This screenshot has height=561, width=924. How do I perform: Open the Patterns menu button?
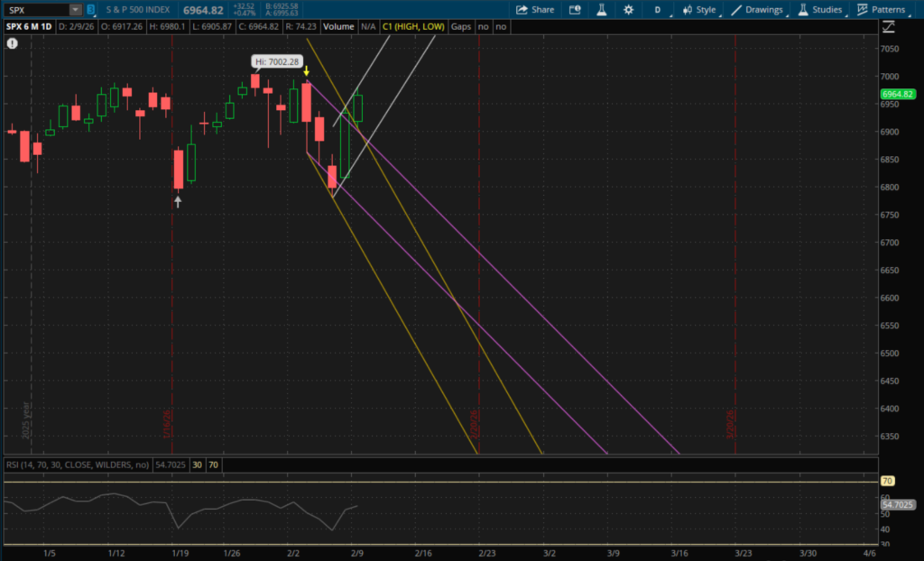point(882,10)
